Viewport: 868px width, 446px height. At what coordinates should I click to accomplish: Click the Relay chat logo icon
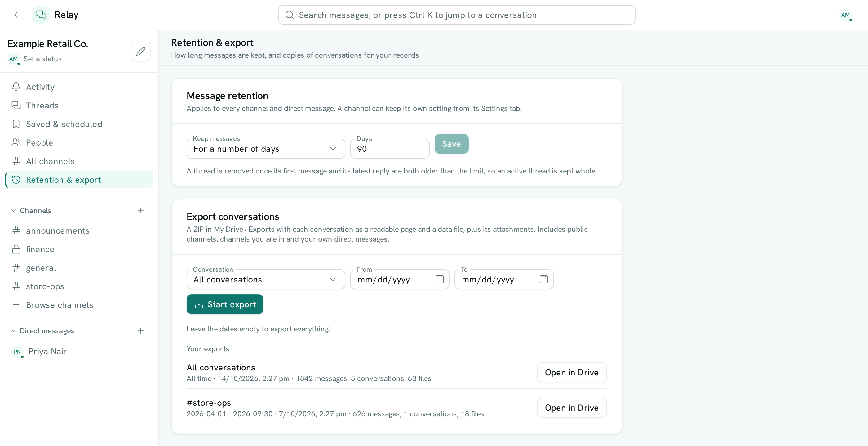(x=41, y=15)
